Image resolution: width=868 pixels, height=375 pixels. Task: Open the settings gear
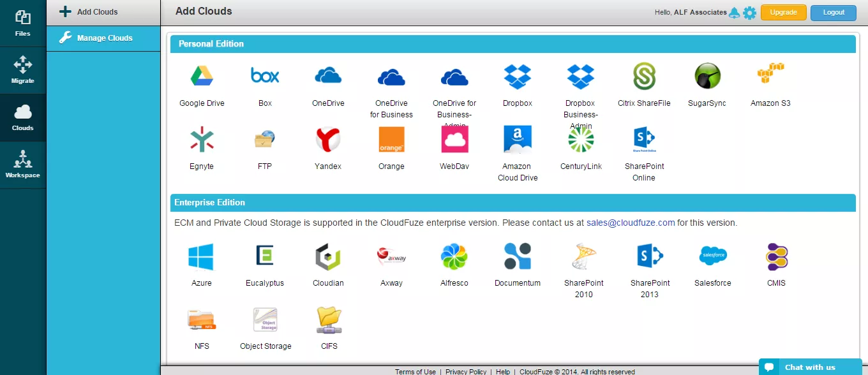coord(749,13)
